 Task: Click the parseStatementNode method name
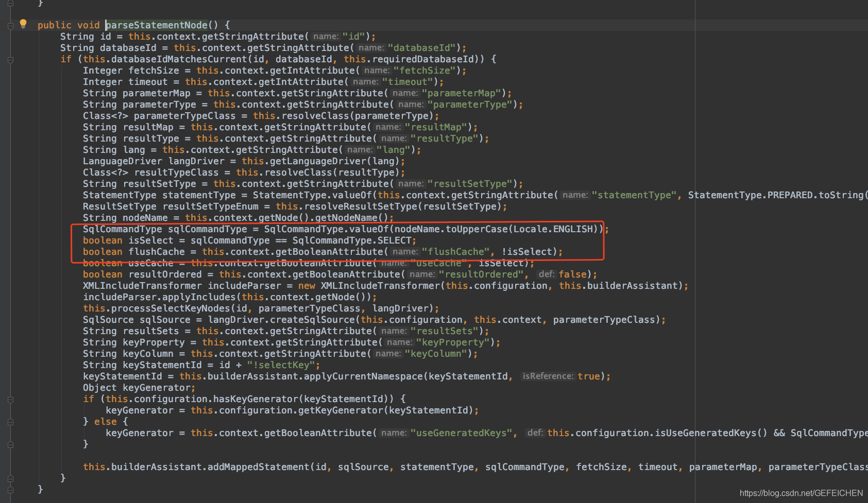[157, 25]
